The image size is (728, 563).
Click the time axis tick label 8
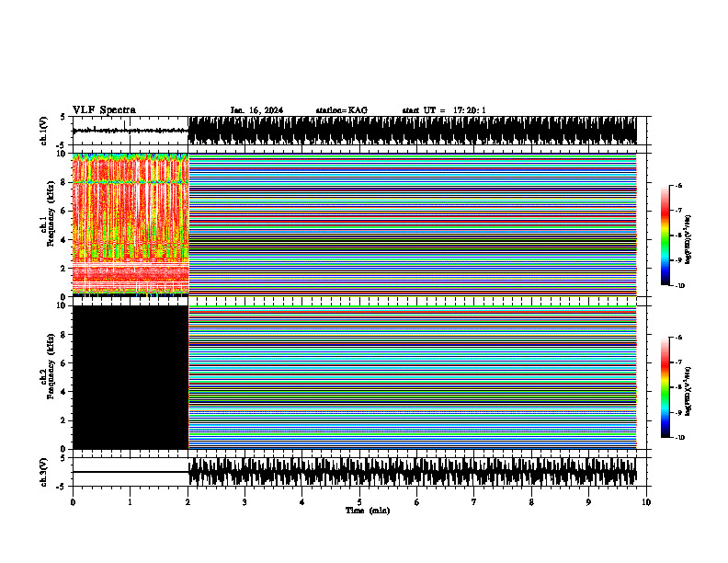pyautogui.click(x=531, y=502)
